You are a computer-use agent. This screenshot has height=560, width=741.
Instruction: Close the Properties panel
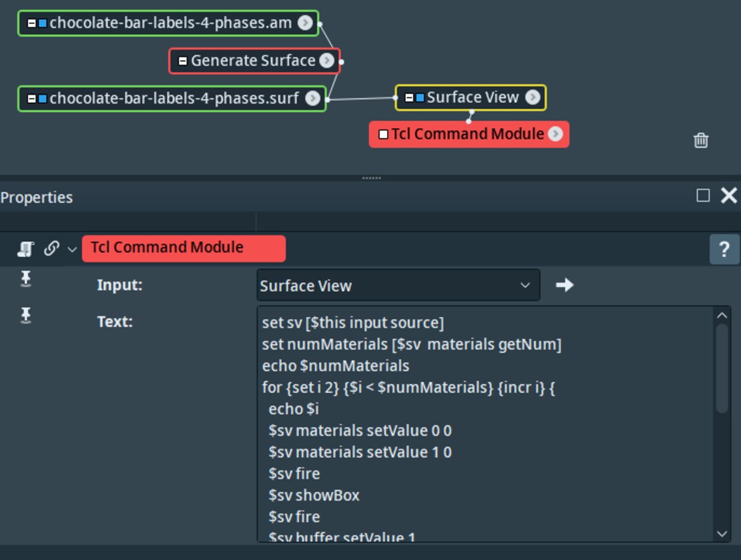click(727, 196)
